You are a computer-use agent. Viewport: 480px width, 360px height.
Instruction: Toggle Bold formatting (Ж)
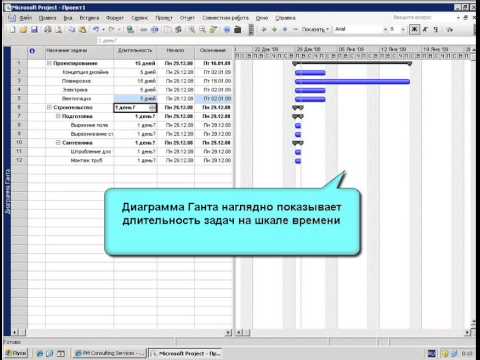414,29
